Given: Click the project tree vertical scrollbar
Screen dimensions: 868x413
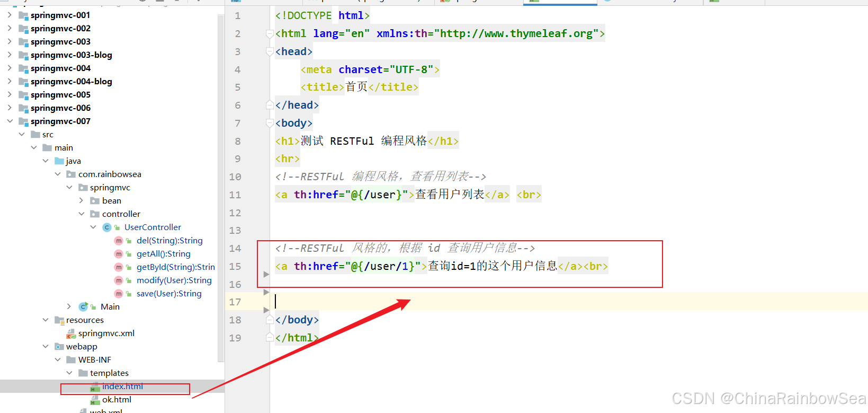Looking at the screenshot, I should [x=221, y=188].
